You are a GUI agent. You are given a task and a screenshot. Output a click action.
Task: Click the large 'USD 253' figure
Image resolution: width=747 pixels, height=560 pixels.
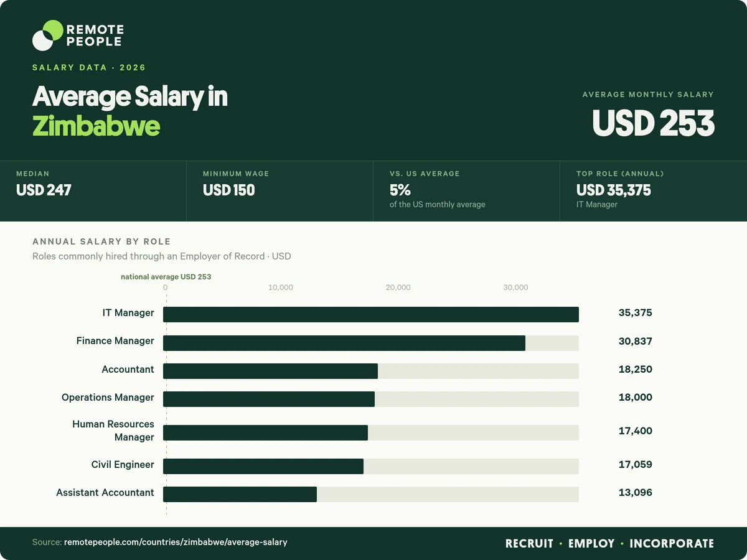(x=653, y=123)
